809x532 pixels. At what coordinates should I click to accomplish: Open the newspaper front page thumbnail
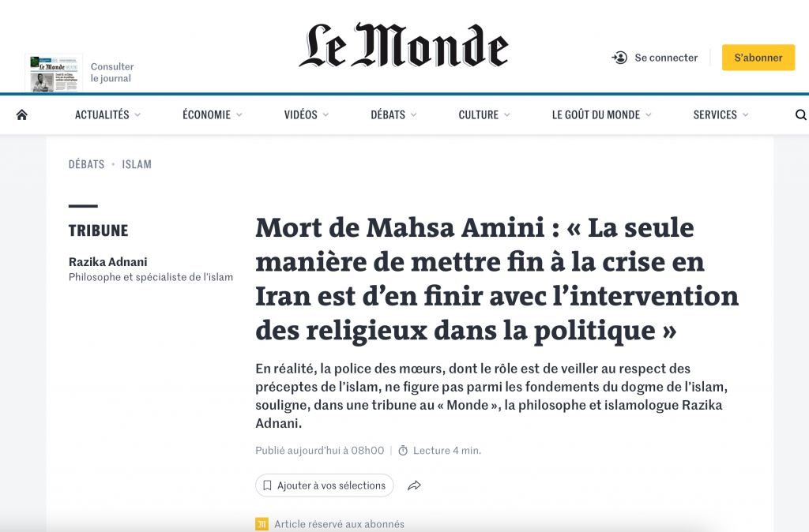(54, 73)
